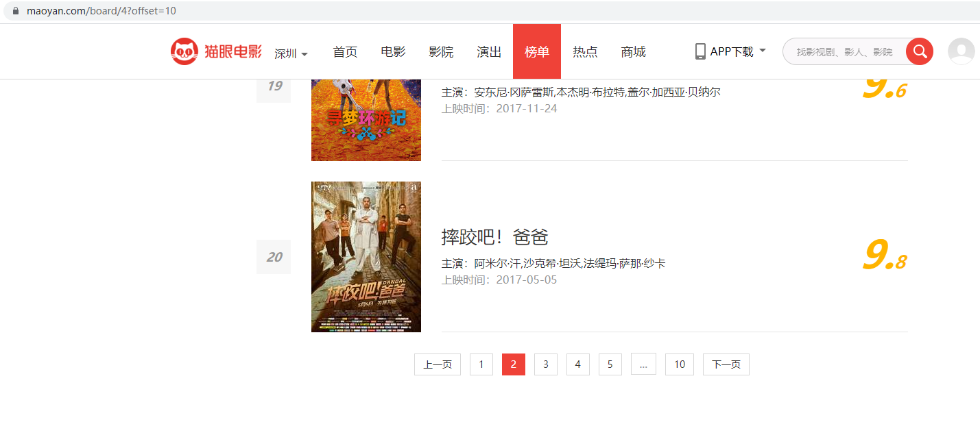Click the 下一页 next page button

[726, 364]
